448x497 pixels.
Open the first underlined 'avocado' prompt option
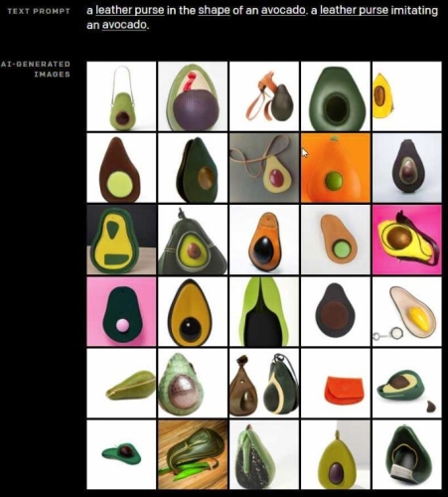click(x=283, y=11)
